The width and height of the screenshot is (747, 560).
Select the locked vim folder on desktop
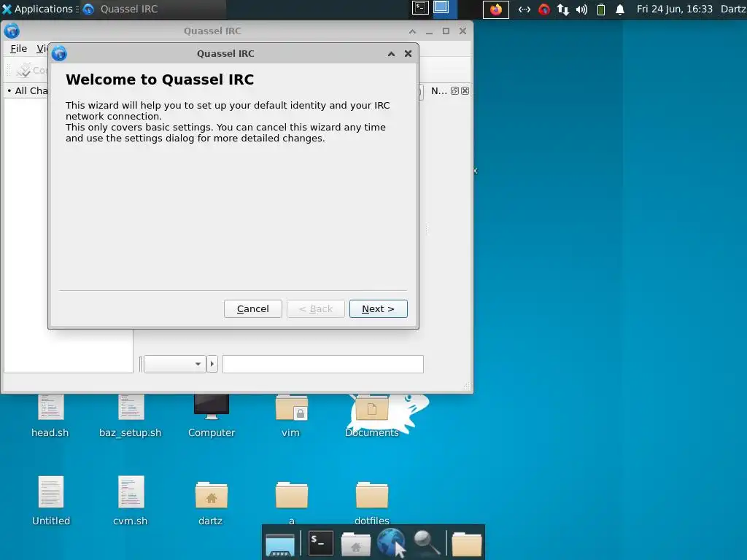pyautogui.click(x=291, y=415)
